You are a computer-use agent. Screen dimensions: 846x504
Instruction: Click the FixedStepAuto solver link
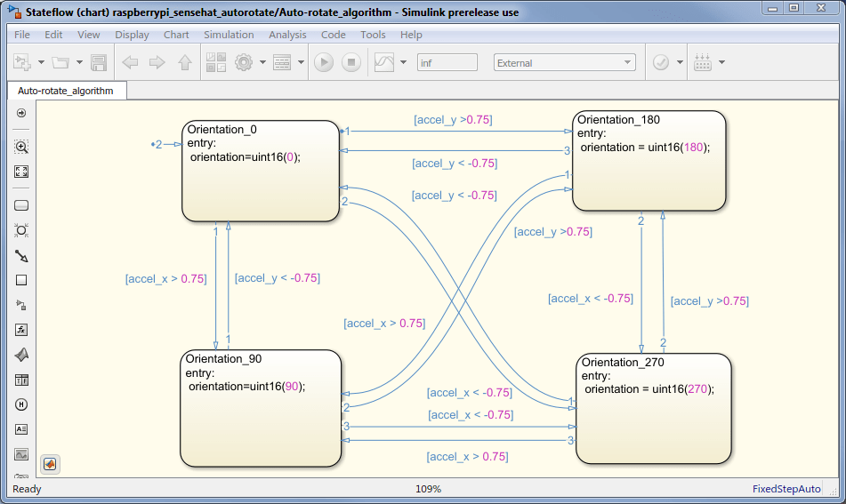click(786, 489)
